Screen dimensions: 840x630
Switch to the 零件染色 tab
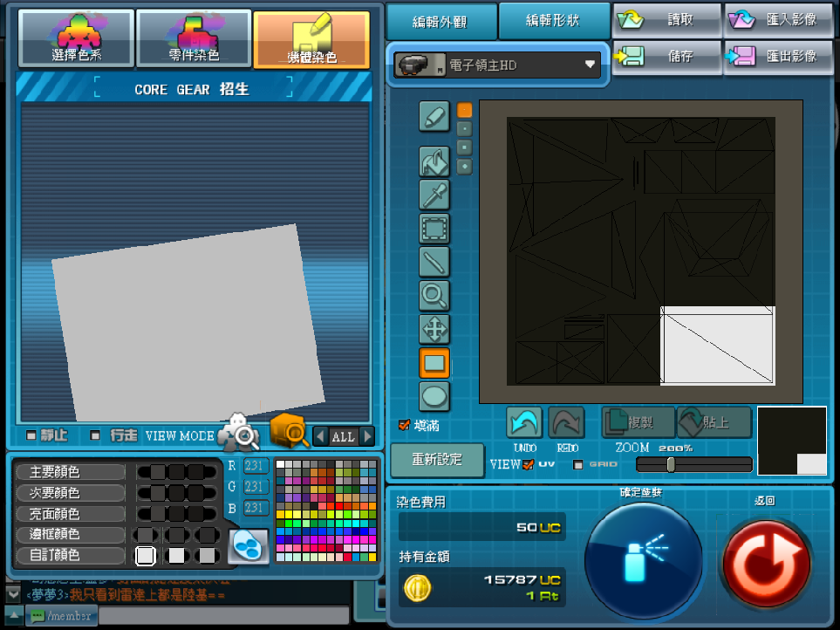point(194,38)
